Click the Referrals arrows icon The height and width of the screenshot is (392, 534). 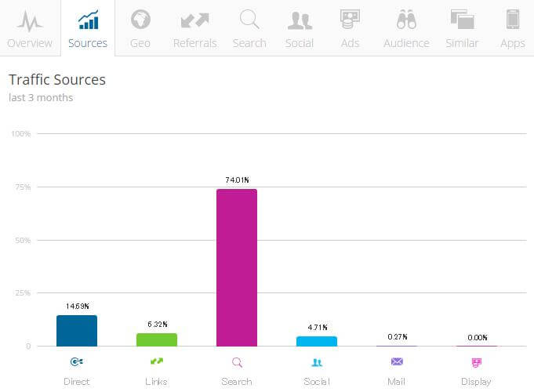point(194,20)
